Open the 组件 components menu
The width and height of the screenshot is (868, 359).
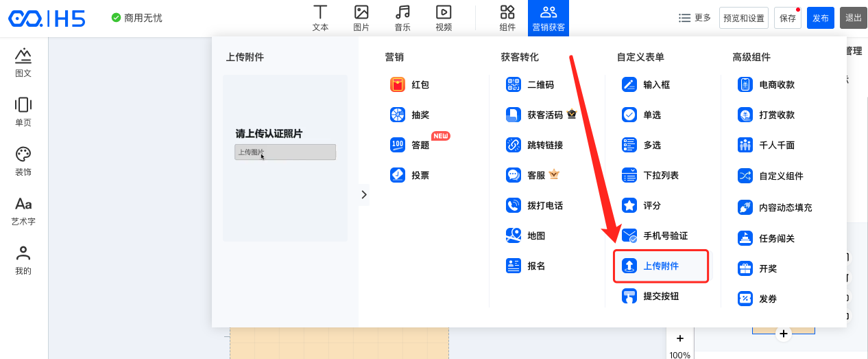coord(507,19)
